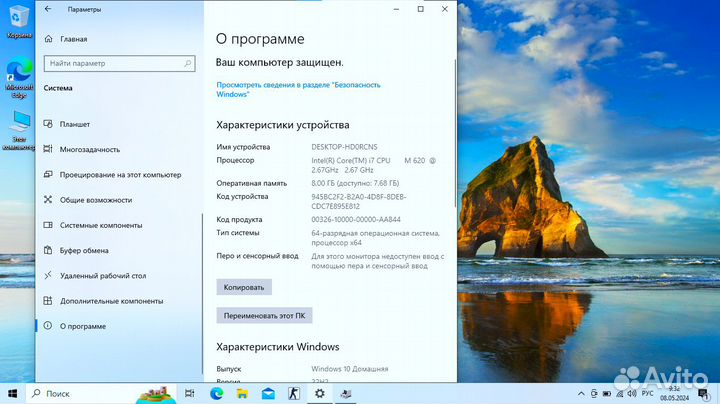This screenshot has width=720, height=404.
Task: Click the battery tray icon
Action: [607, 393]
